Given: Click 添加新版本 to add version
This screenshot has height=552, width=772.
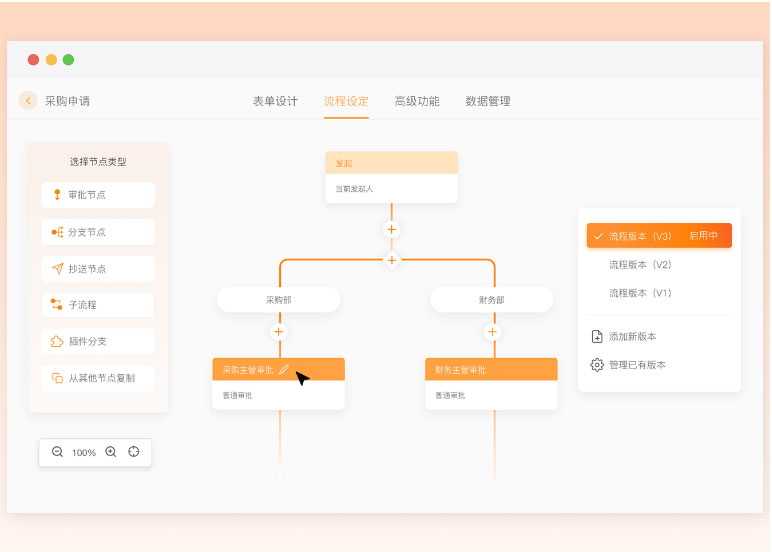Looking at the screenshot, I should 632,337.
